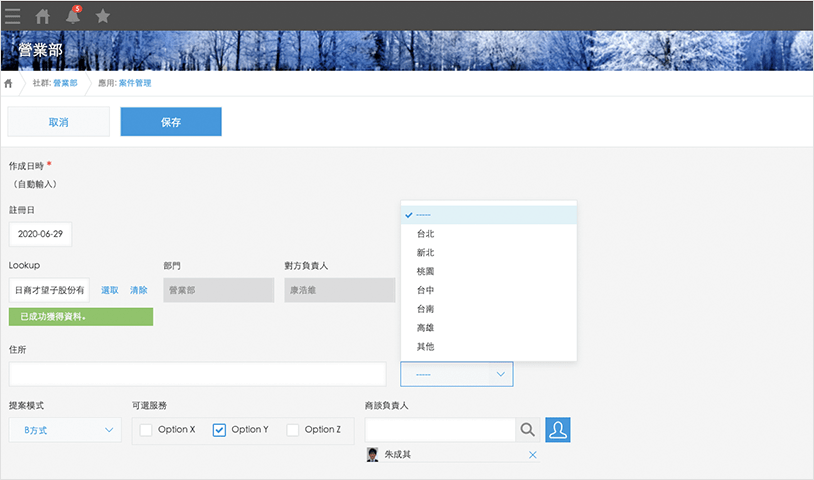Click the disabled 部門 field 營業部
This screenshot has height=480, width=814.
click(x=219, y=290)
